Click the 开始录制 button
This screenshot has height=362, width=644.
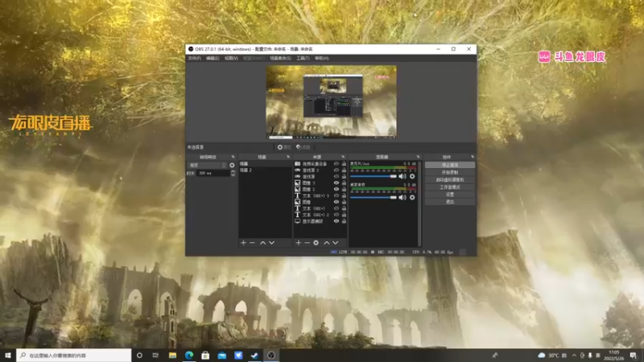[x=450, y=172]
